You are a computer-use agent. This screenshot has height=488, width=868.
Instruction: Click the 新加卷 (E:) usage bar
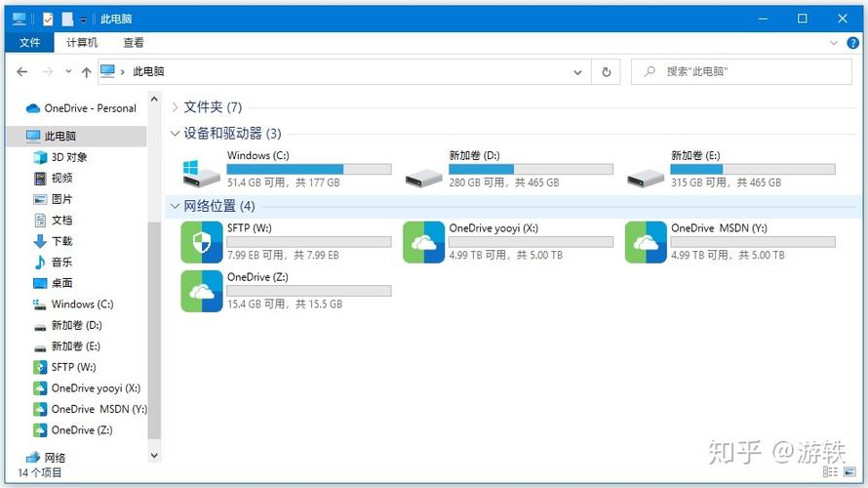pyautogui.click(x=753, y=169)
